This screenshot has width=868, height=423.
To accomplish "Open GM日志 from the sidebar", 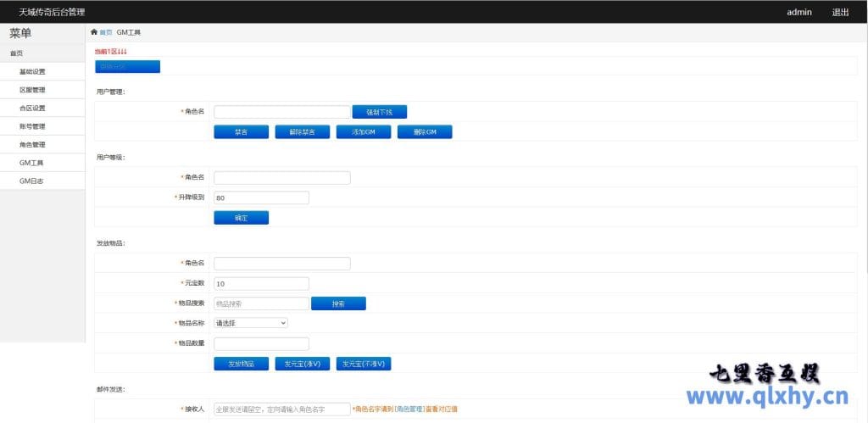I will click(x=31, y=181).
